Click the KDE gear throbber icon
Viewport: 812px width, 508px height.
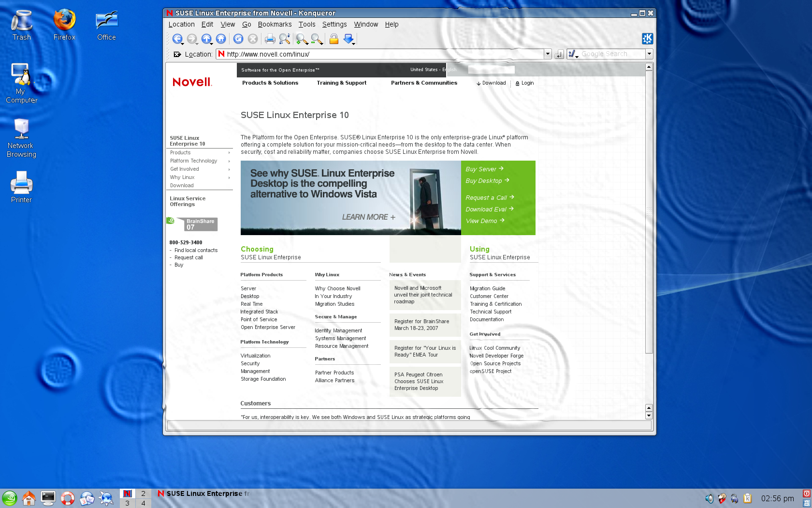click(647, 39)
